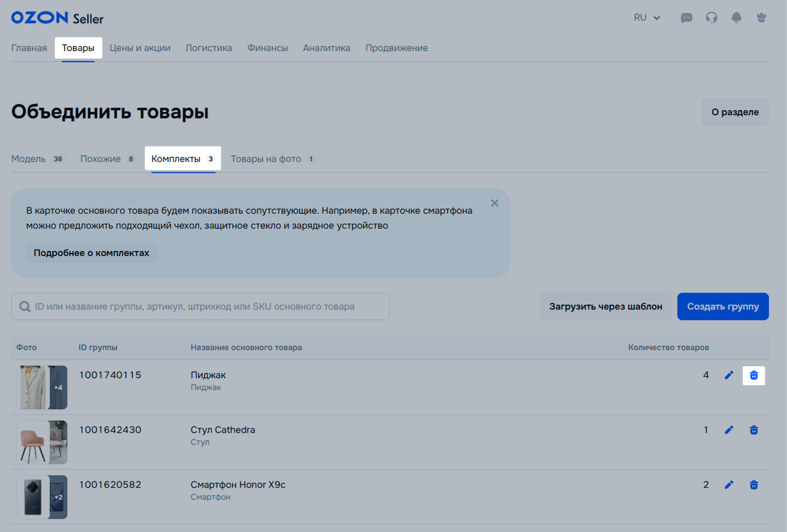Click the profile crown icon
The image size is (787, 532).
click(761, 18)
